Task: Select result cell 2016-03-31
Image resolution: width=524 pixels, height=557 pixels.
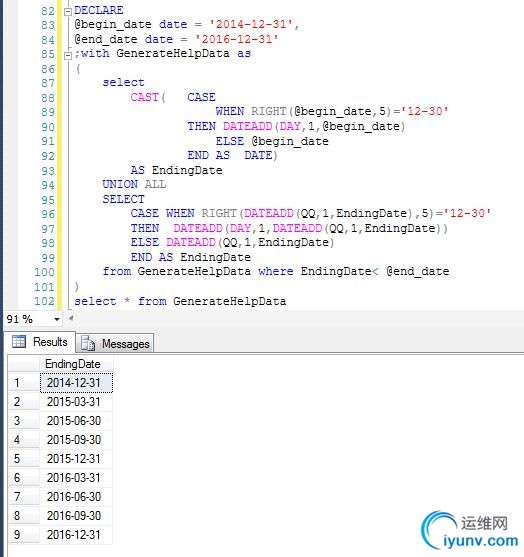Action: 76,478
